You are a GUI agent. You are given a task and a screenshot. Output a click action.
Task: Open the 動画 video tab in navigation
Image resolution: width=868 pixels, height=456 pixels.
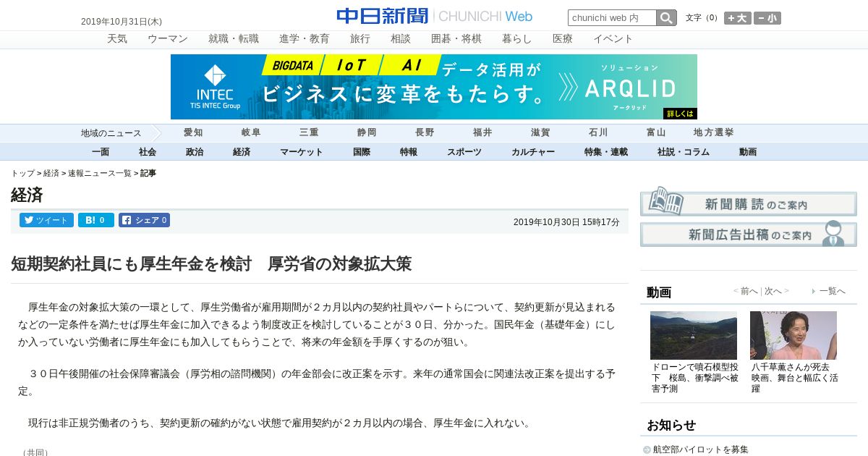(748, 152)
